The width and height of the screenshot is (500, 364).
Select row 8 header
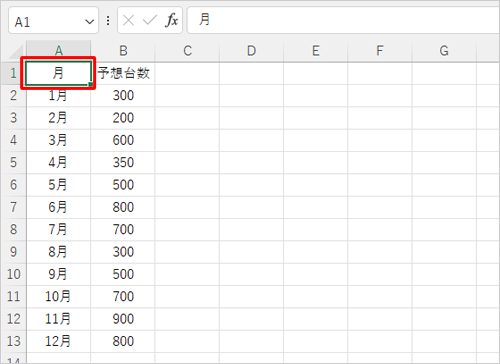click(x=13, y=230)
